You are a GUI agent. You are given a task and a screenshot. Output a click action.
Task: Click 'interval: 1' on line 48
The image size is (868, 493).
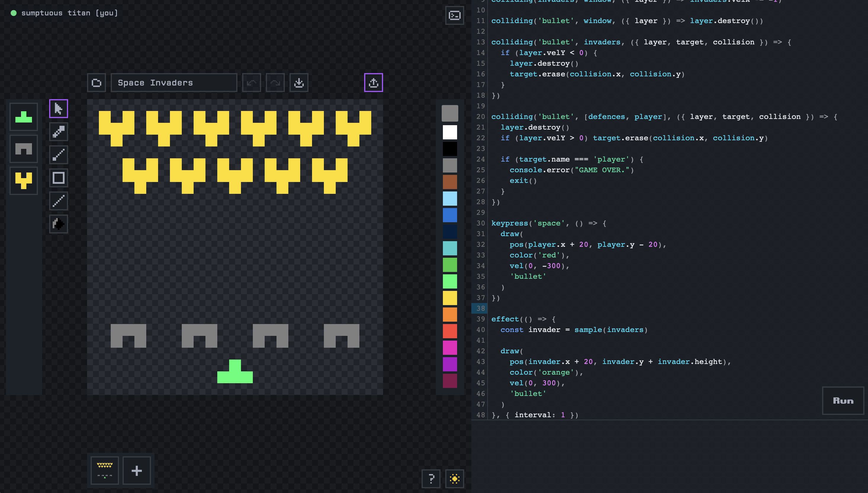click(x=540, y=415)
